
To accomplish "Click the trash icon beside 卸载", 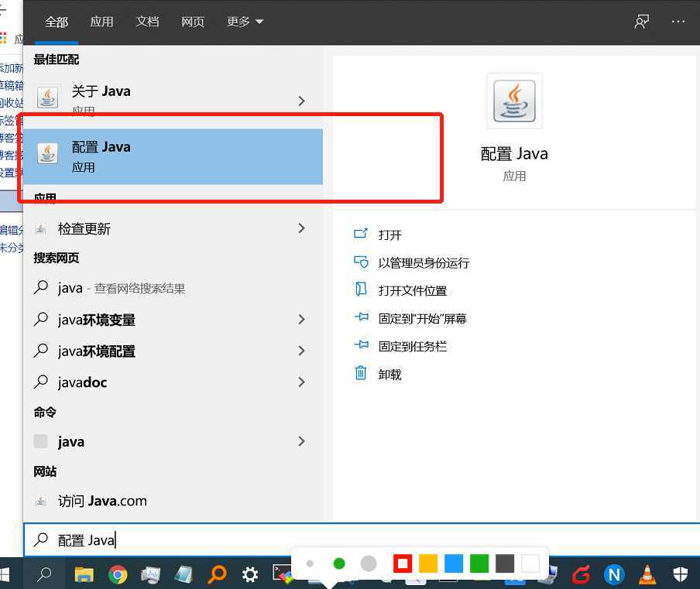I will [361, 372].
